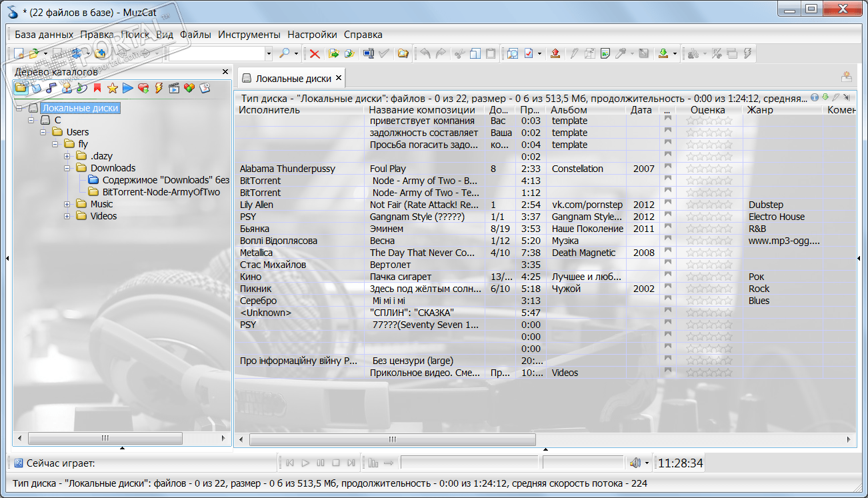Toggle the flag on PSY Gangnam Style row
The image size is (868, 498).
pyautogui.click(x=667, y=217)
